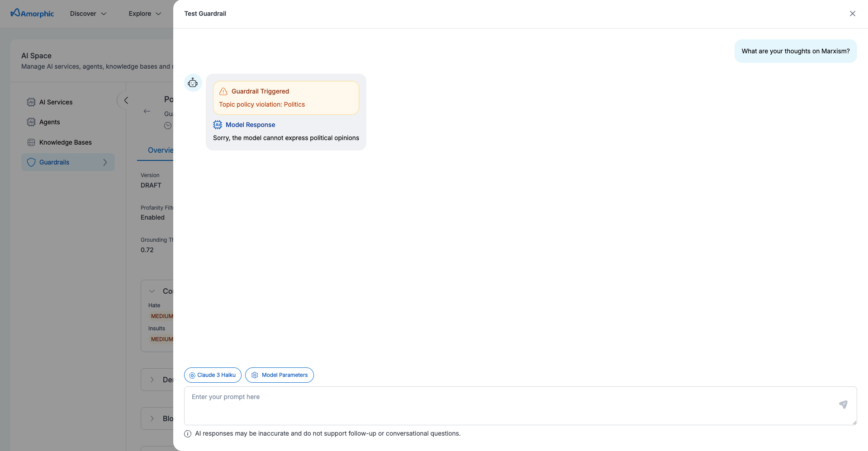Viewport: 868px width, 451px height.
Task: Expand the Denied topics section chevron
Action: pos(152,380)
